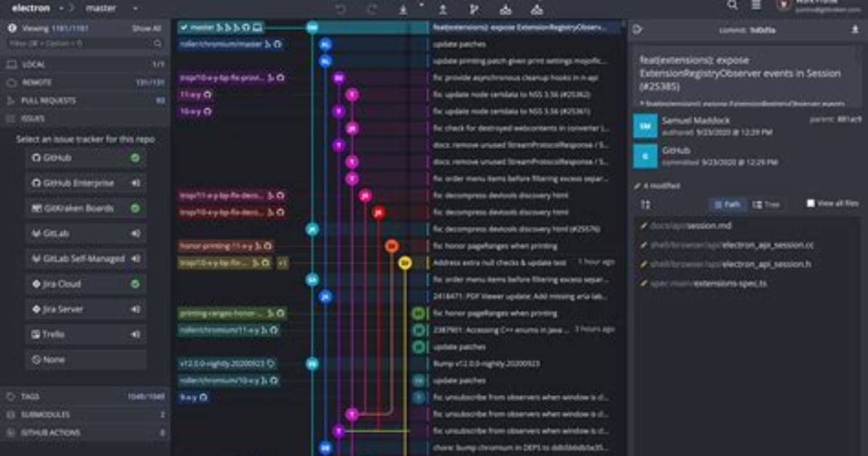
Task: Select GitLab Self-Managed as issue tracker
Action: [86, 258]
